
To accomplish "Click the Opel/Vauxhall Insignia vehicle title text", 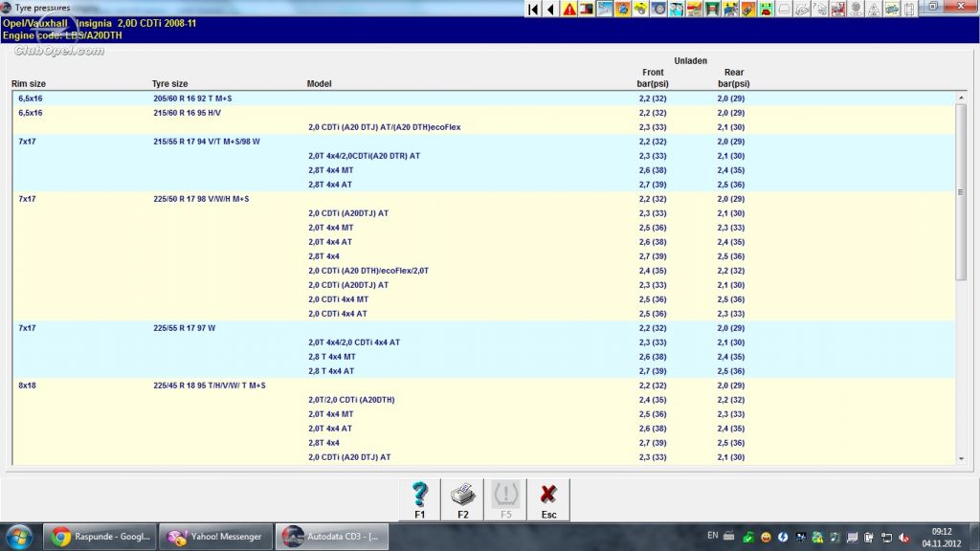I will 100,23.
